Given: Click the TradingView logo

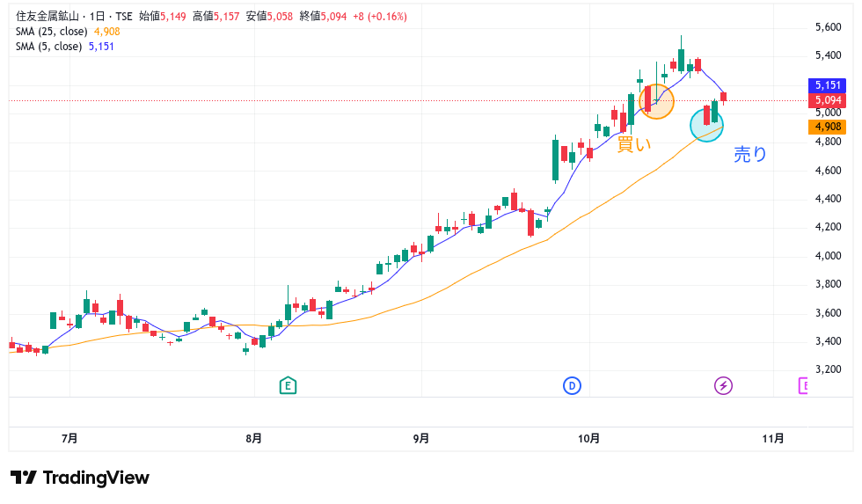Looking at the screenshot, I should [x=80, y=478].
